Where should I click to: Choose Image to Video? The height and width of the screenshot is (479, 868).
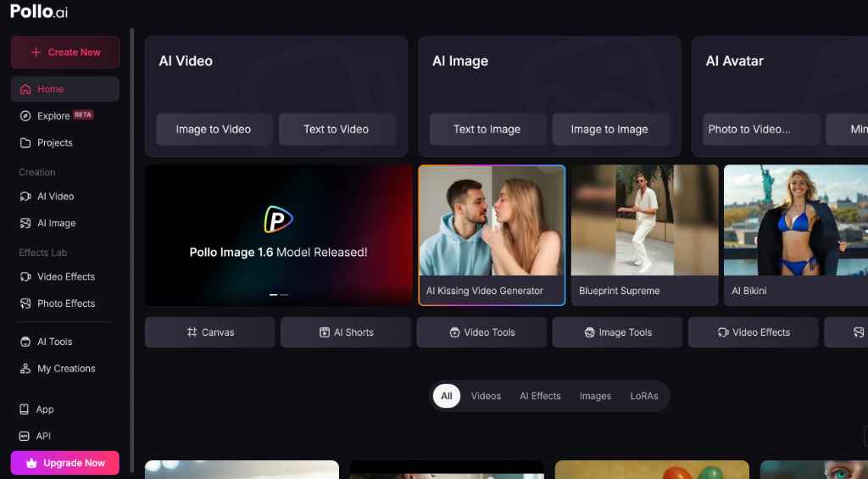coord(214,130)
